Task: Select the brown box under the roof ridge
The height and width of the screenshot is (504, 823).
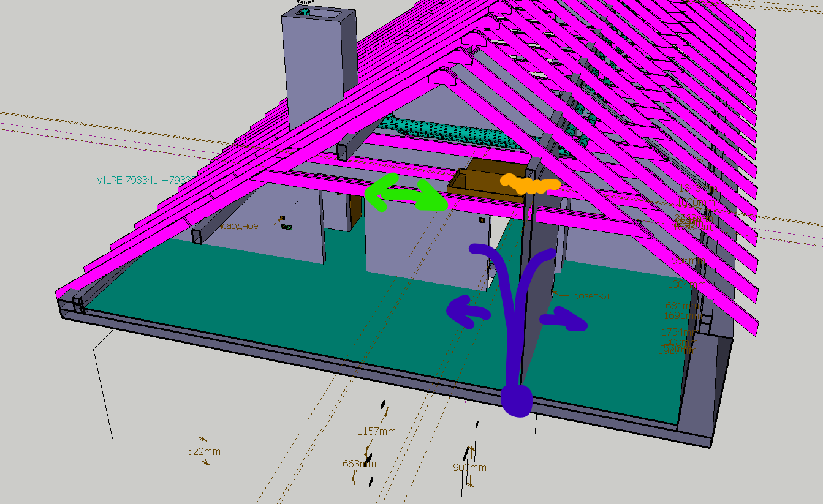Action: click(x=487, y=178)
